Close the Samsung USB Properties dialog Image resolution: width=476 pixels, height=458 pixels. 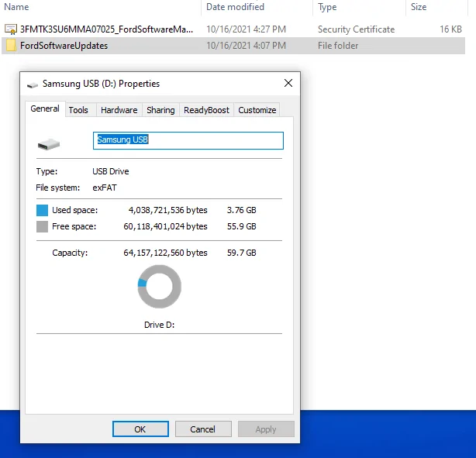[x=288, y=83]
